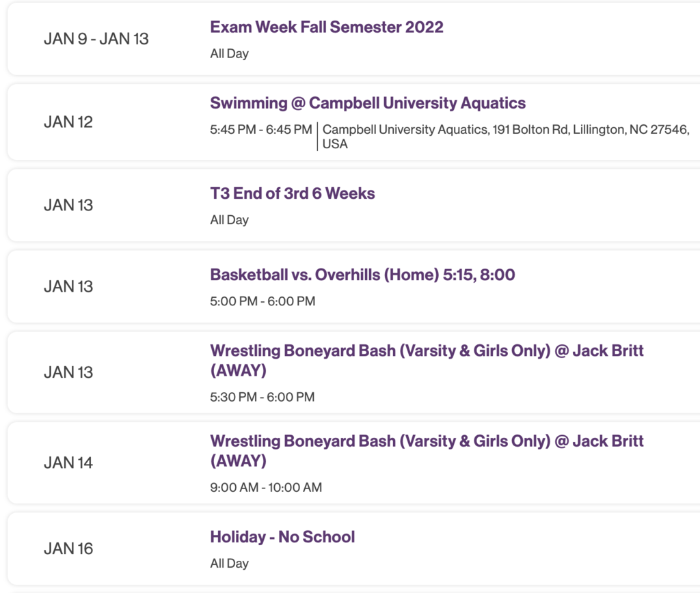Select the Swimming event card
Screen dimensions: 700x593
pyautogui.click(x=350, y=122)
